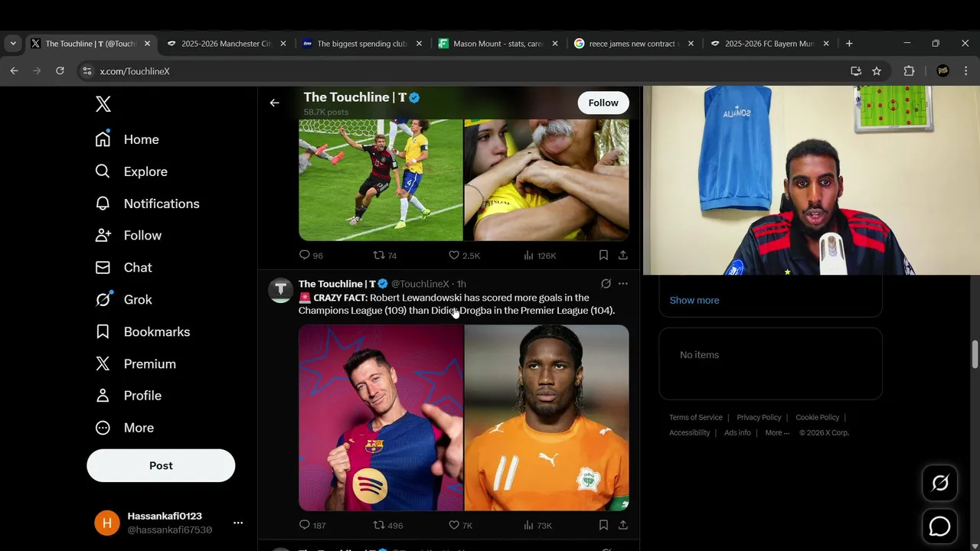Viewport: 980px width, 551px height.
Task: Open Grok explain icon on Lewandowski post
Action: 606,284
